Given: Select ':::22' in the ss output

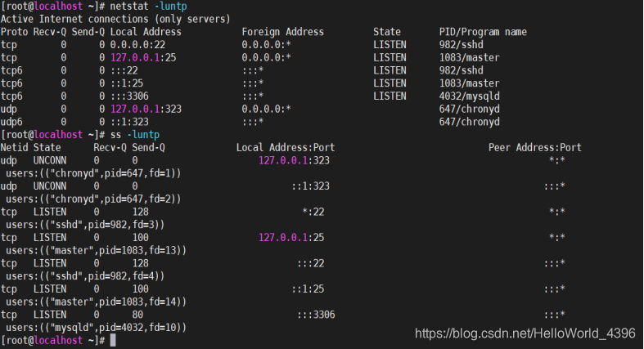Looking at the screenshot, I should 310,263.
